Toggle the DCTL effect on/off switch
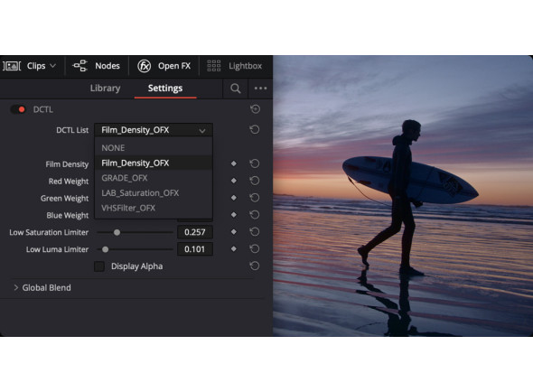Screen dimensions: 533x392 click(18, 109)
